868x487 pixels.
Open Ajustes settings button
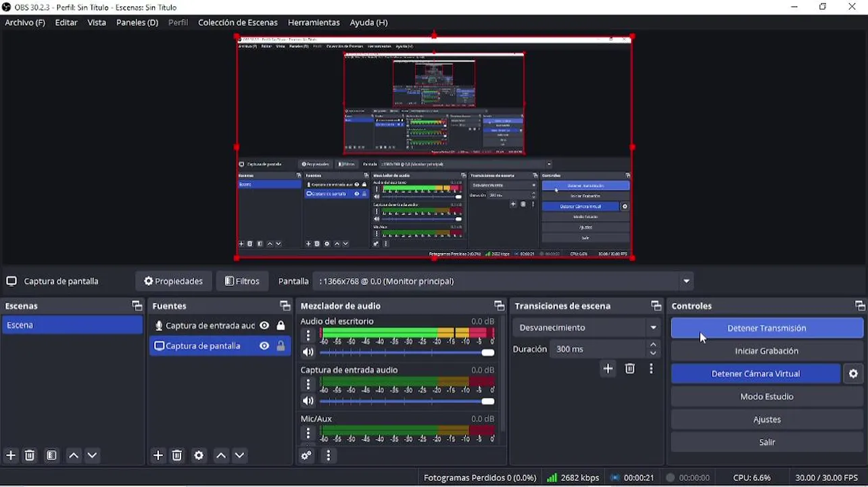[x=767, y=419]
